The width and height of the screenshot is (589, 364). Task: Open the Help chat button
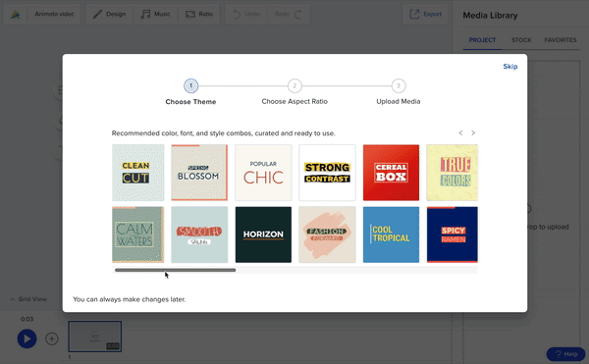point(565,354)
